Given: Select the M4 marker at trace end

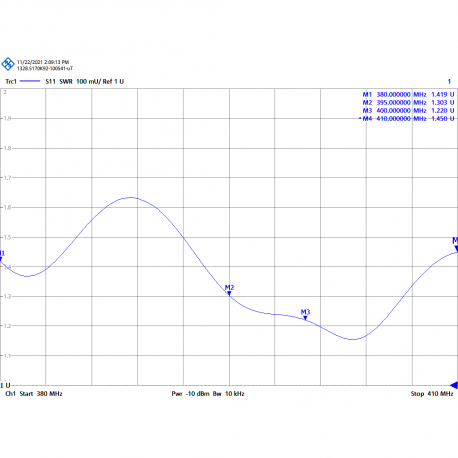Looking at the screenshot, I should (x=456, y=249).
